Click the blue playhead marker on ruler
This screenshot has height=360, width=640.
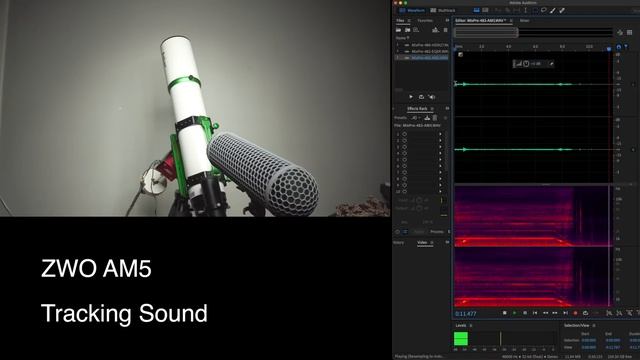(609, 49)
